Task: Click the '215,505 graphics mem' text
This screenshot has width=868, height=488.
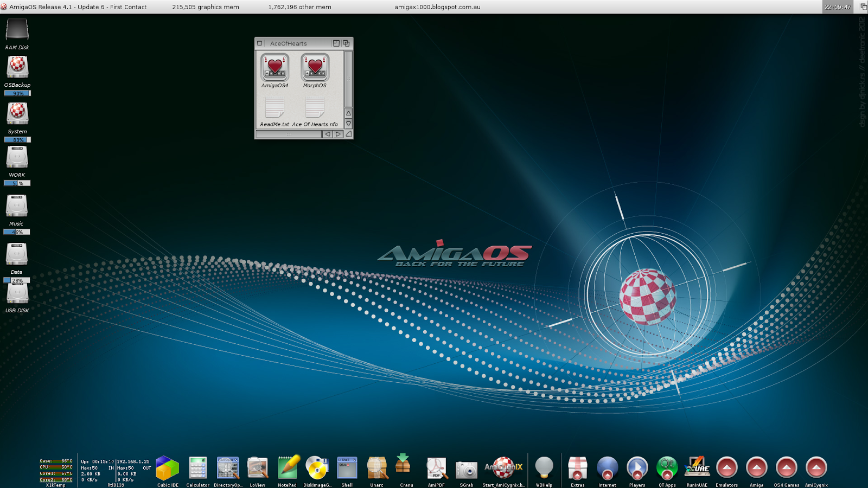Action: pos(206,7)
